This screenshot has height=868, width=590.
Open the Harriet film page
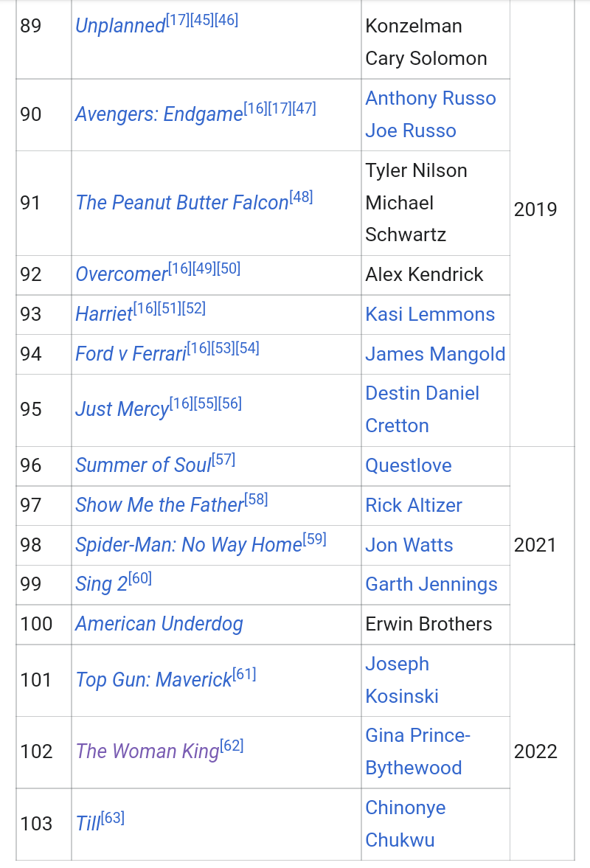pyautogui.click(x=103, y=315)
